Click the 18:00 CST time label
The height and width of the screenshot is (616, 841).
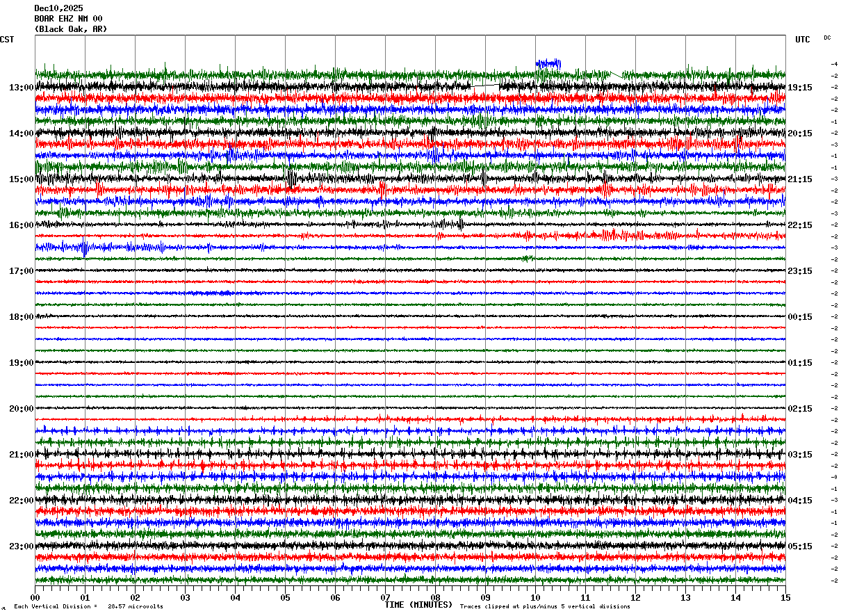pyautogui.click(x=22, y=317)
